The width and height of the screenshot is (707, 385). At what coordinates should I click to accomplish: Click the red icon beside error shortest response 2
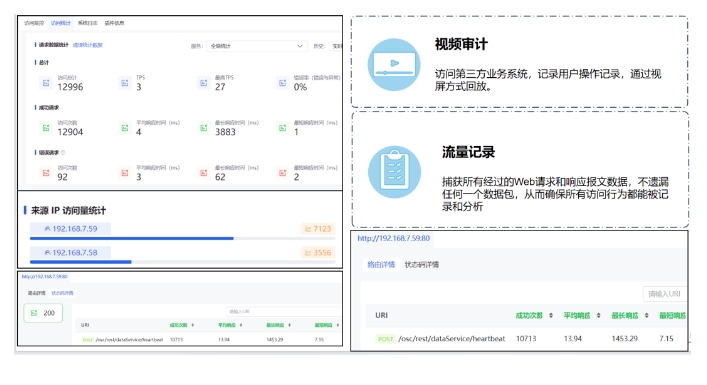tap(283, 173)
